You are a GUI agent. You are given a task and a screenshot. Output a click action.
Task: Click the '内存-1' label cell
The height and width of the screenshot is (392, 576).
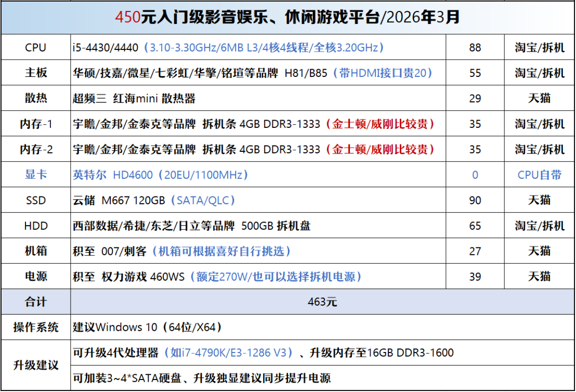point(36,124)
